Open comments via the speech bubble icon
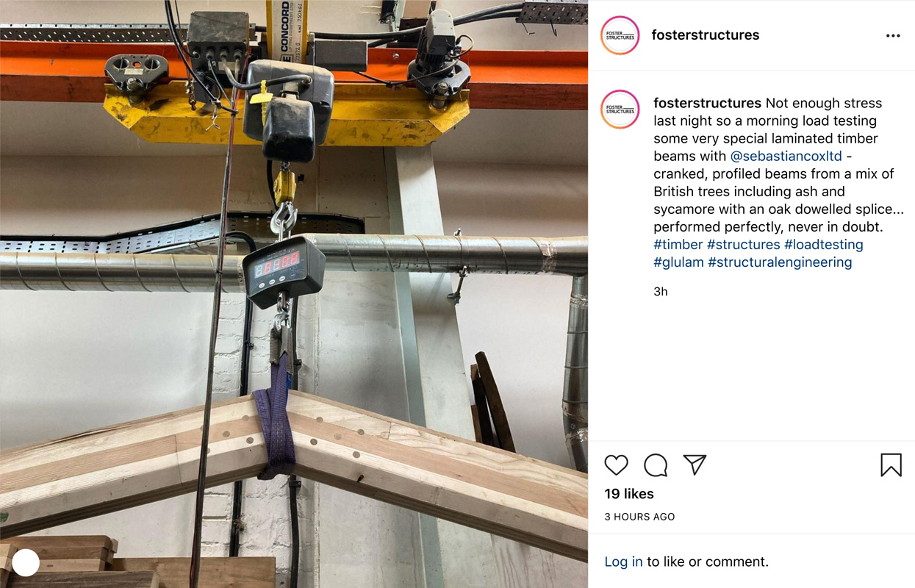 (x=656, y=465)
